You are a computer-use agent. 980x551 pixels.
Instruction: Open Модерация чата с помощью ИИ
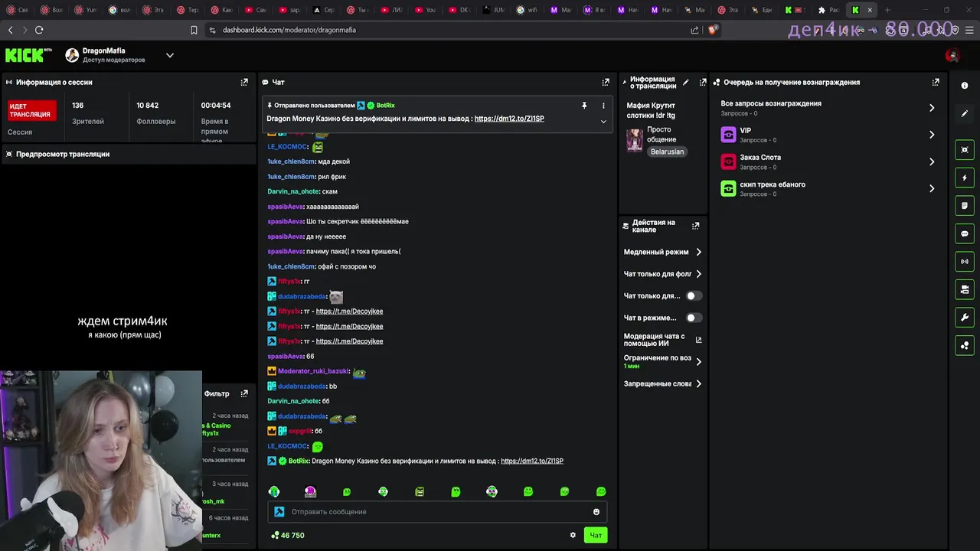point(663,340)
